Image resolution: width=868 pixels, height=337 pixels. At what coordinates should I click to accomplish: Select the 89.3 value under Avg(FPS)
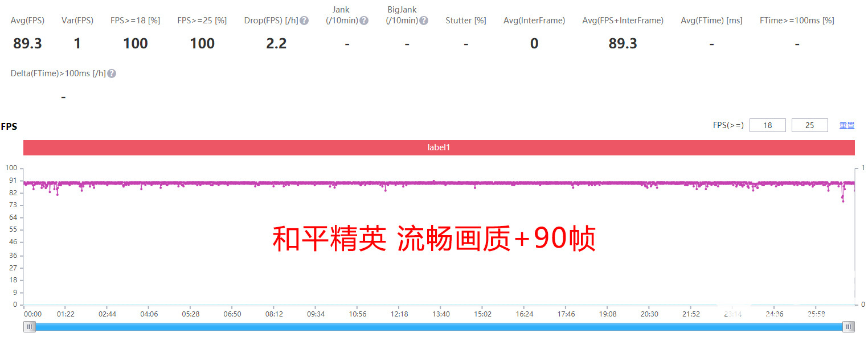pyautogui.click(x=27, y=44)
